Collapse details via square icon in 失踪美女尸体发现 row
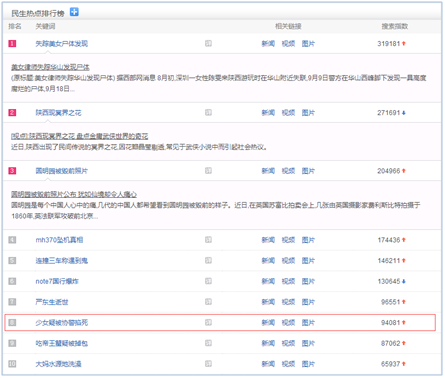Image resolution: width=445 pixels, height=378 pixels. (x=208, y=43)
